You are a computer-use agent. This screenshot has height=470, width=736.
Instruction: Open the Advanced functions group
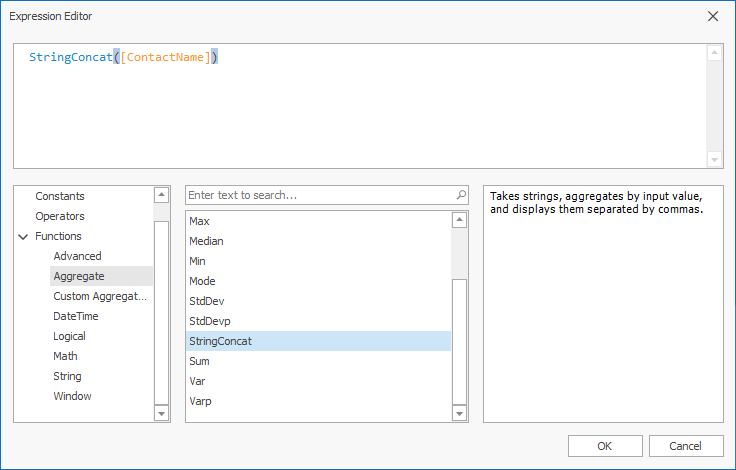point(77,256)
